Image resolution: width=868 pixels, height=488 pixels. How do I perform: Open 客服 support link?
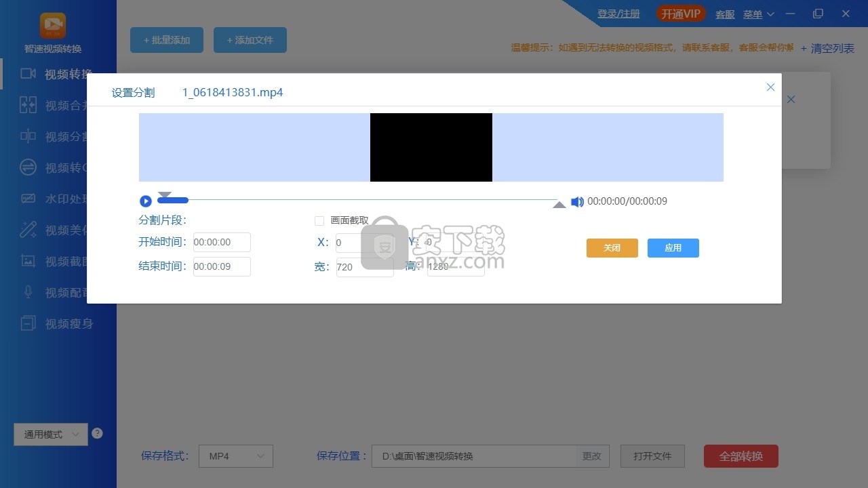[x=725, y=14]
